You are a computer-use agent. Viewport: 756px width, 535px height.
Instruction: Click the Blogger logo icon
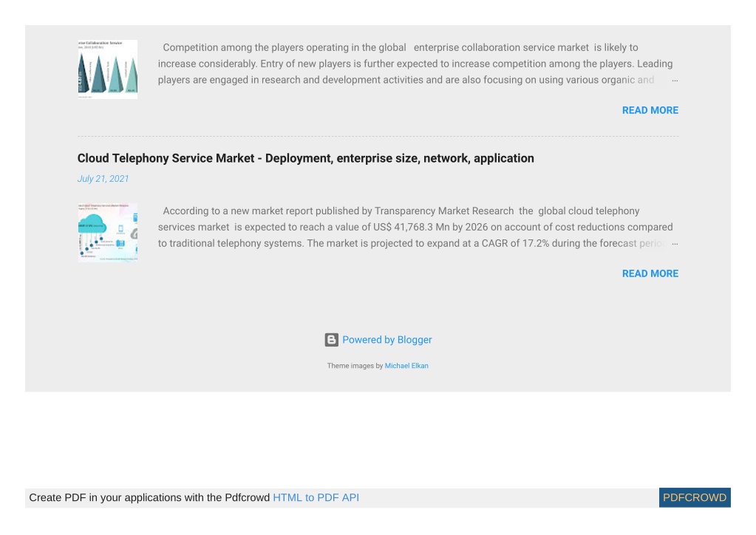(331, 340)
